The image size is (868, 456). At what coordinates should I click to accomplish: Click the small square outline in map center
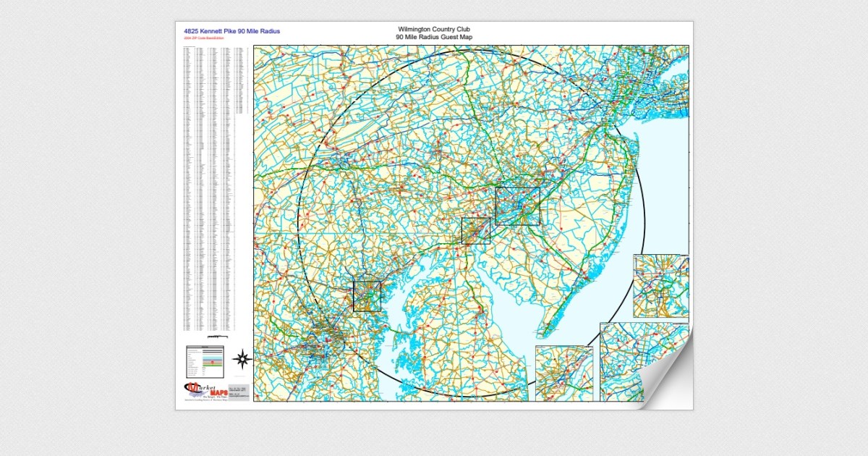[x=475, y=230]
